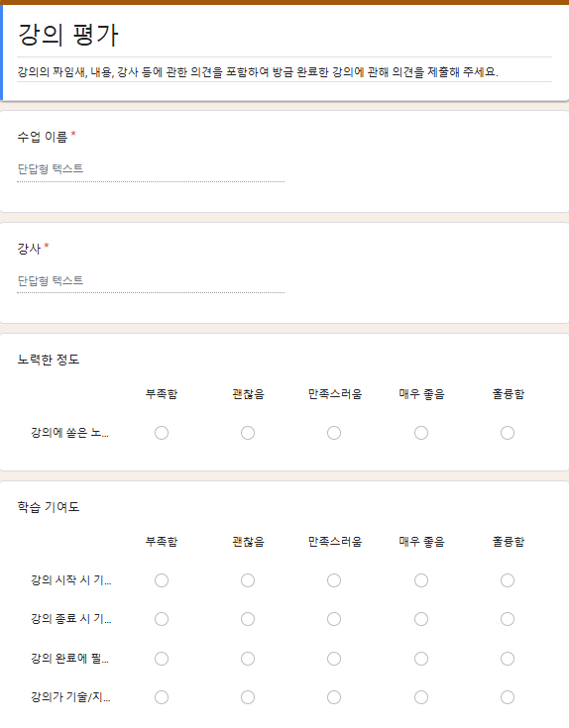Check 만족스러움 for 강의가 기술/지... row
569x728 pixels.
tap(334, 697)
